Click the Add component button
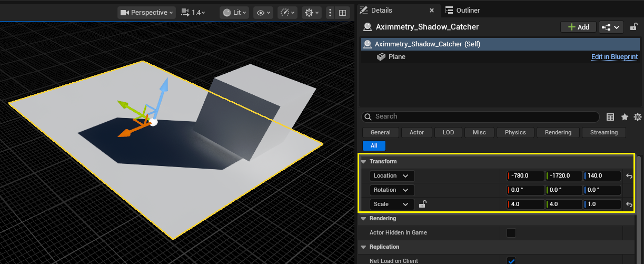644x264 pixels. (x=578, y=27)
